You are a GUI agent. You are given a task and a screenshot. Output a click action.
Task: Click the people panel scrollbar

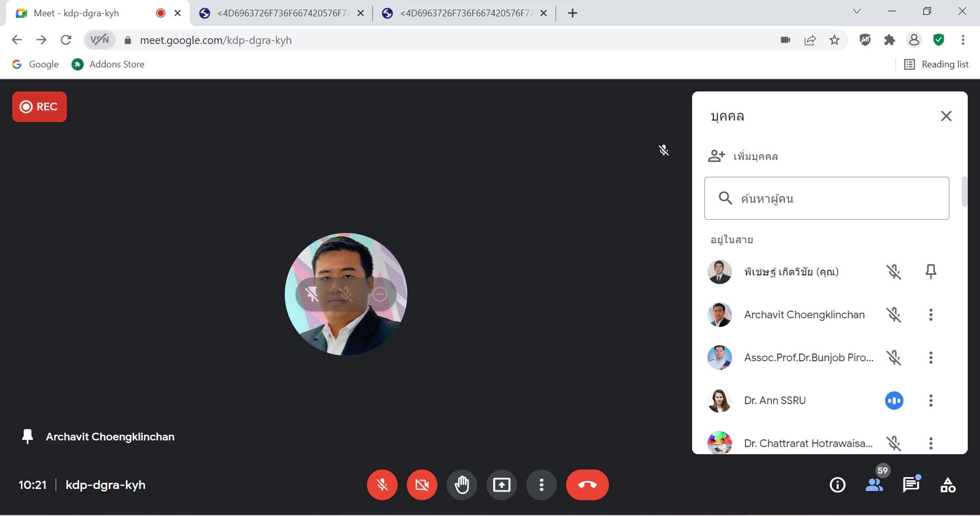click(964, 192)
